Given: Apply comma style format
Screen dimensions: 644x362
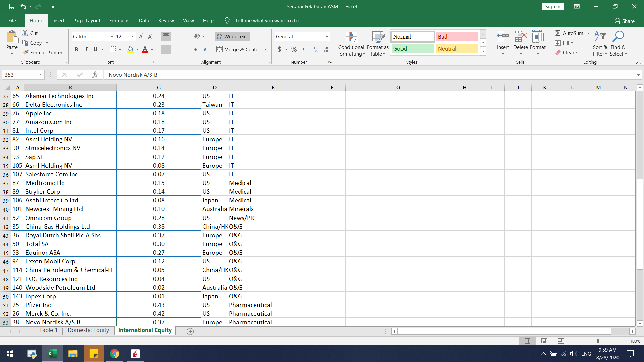Looking at the screenshot, I should point(304,49).
